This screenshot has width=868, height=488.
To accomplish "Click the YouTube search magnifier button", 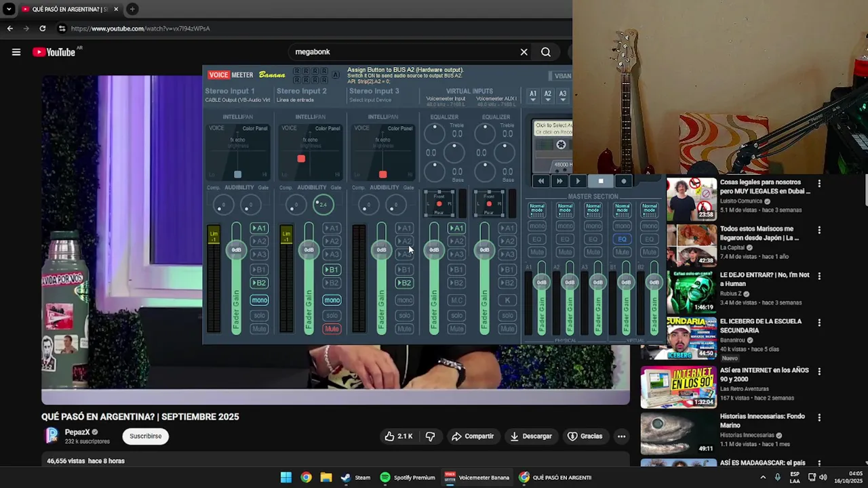I will 546,52.
